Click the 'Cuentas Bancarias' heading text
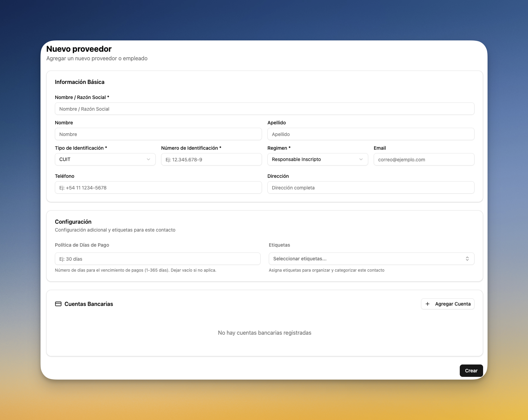This screenshot has height=420, width=528. pos(88,304)
